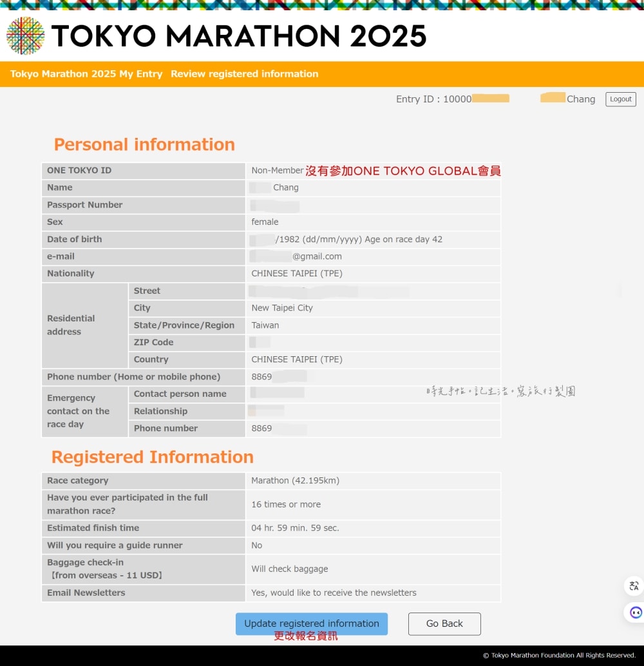Screen dimensions: 644x666
Task: Click the 'Marathon (42.195km)' value
Action: [x=295, y=480]
